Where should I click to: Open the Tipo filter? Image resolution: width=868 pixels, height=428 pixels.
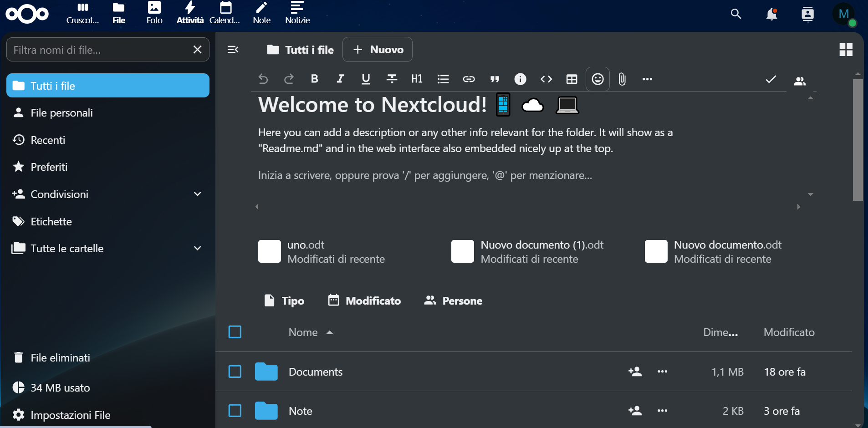(x=284, y=301)
